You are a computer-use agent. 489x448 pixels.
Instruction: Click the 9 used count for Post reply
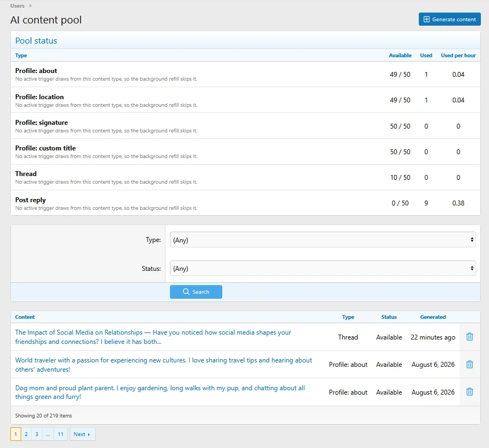426,203
